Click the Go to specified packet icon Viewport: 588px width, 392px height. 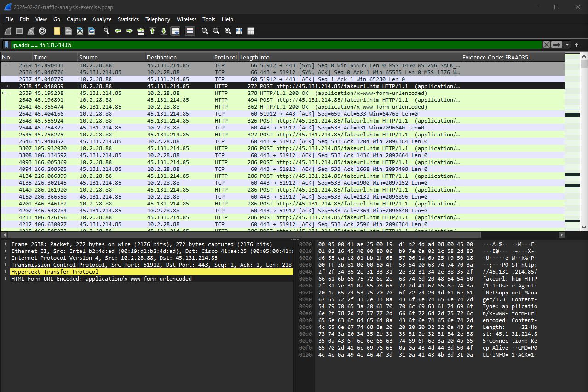coord(141,31)
